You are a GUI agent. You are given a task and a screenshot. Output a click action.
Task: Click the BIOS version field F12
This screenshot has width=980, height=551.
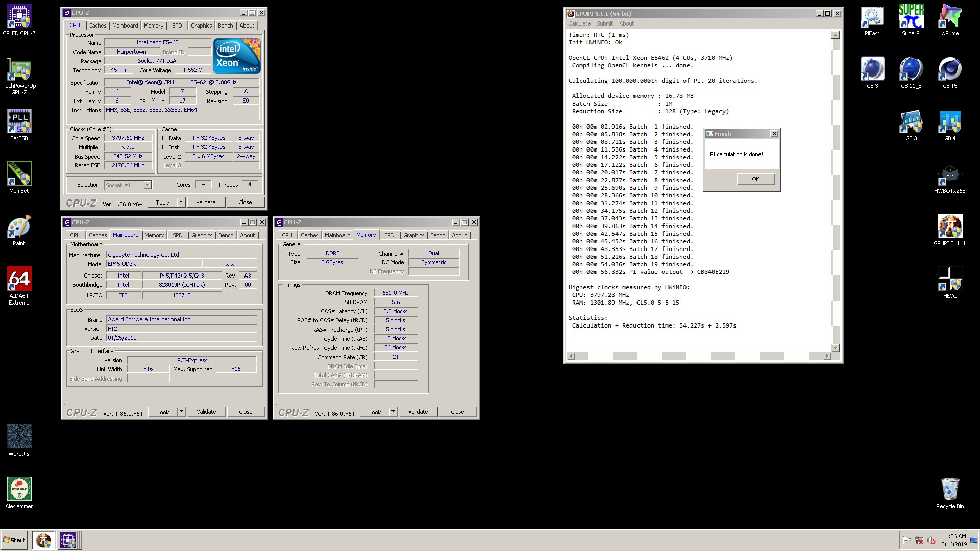pyautogui.click(x=181, y=329)
